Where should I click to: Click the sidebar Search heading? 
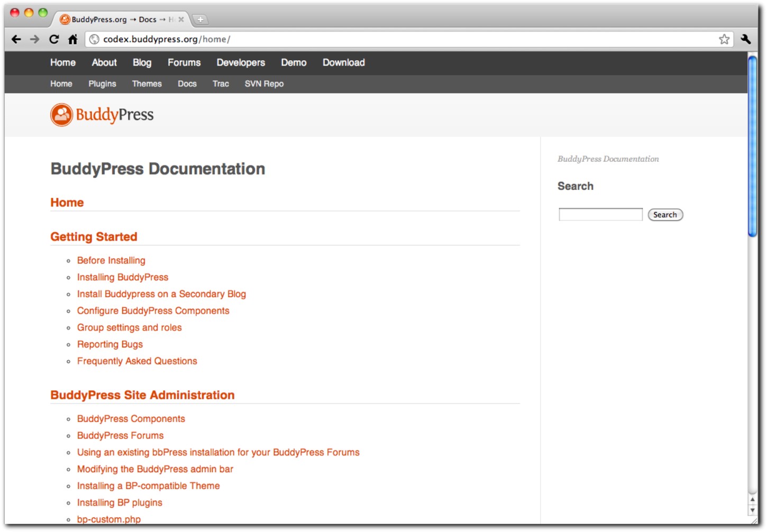[576, 186]
